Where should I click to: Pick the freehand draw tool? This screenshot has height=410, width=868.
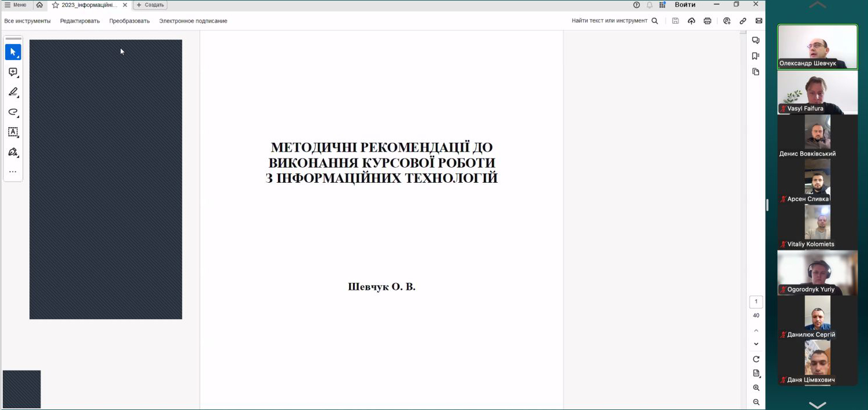(x=13, y=112)
